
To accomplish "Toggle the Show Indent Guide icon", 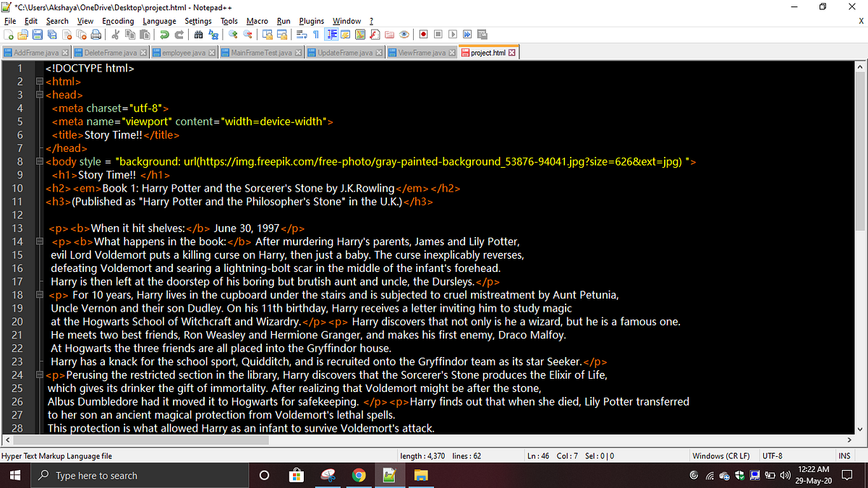I will tap(331, 34).
